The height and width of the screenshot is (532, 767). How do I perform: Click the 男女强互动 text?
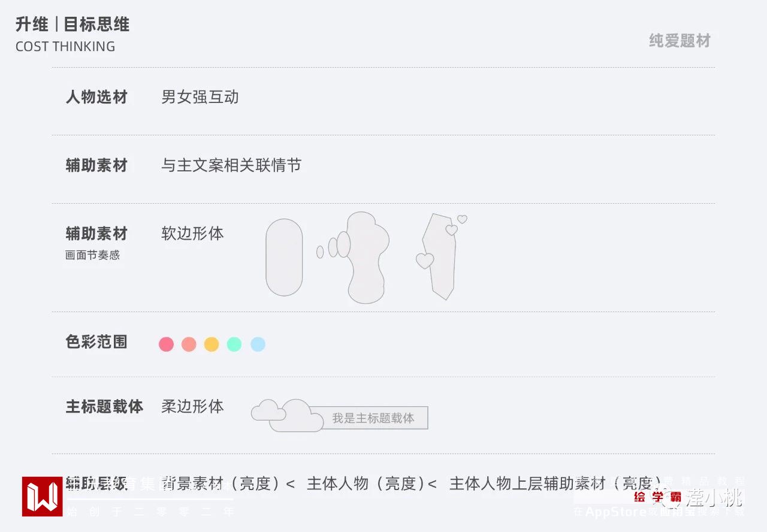[x=200, y=97]
